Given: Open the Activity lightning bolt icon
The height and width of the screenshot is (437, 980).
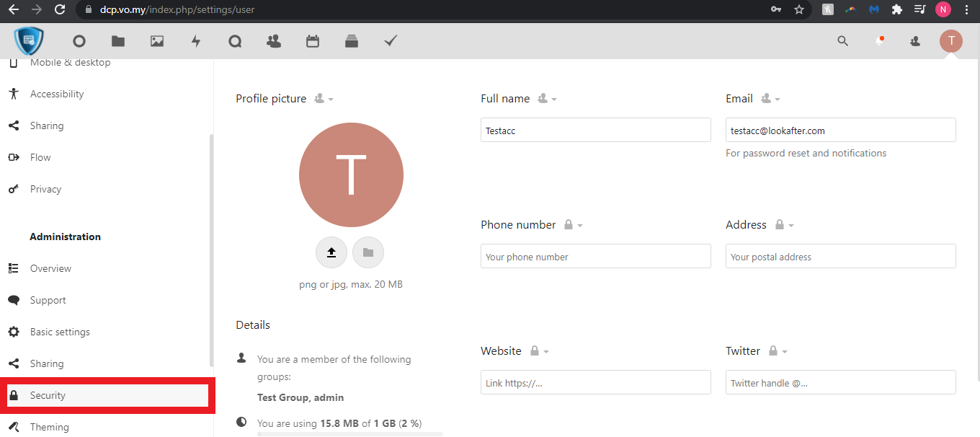Looking at the screenshot, I should [196, 41].
